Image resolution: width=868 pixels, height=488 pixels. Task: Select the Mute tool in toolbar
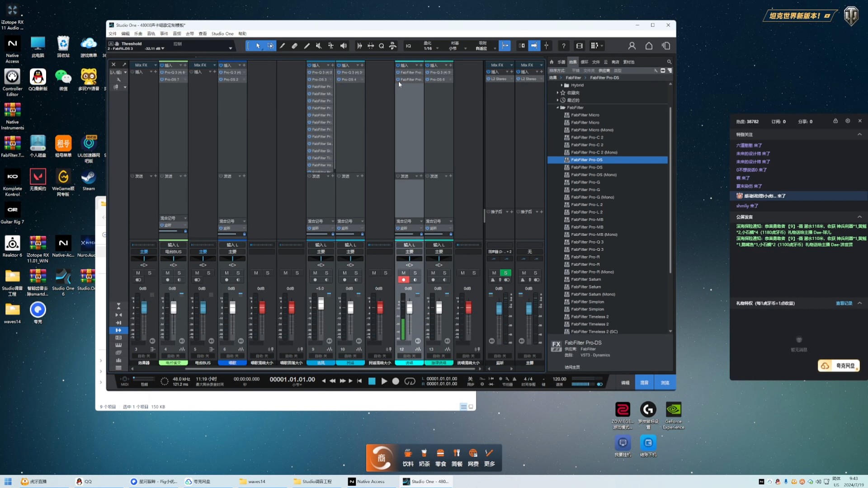click(x=319, y=46)
